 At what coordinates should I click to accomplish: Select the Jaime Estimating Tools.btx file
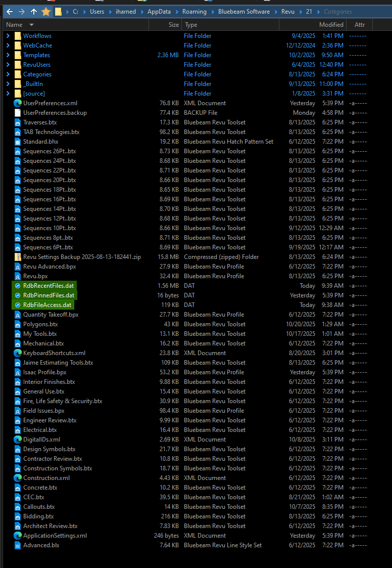58,363
